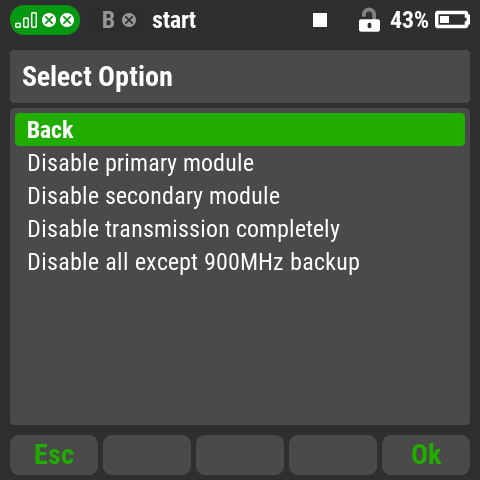Image resolution: width=480 pixels, height=480 pixels.
Task: Click the 43% battery percentage
Action: (409, 20)
